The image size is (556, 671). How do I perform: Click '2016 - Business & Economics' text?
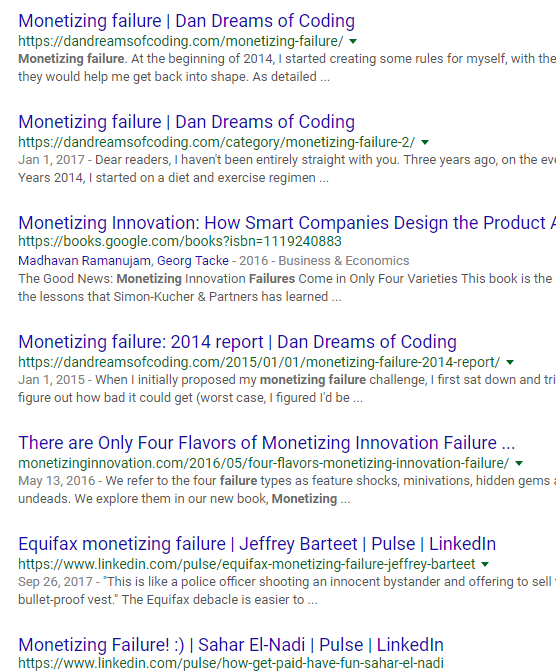(x=324, y=261)
